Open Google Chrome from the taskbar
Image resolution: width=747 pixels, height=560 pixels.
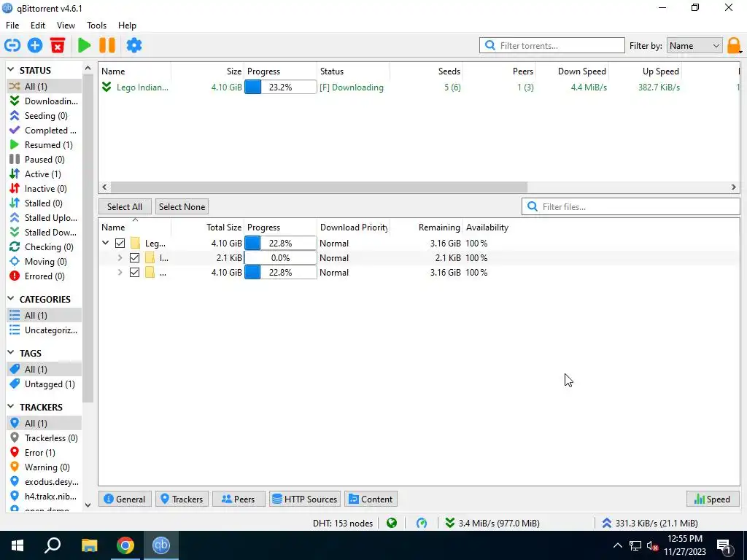click(125, 545)
